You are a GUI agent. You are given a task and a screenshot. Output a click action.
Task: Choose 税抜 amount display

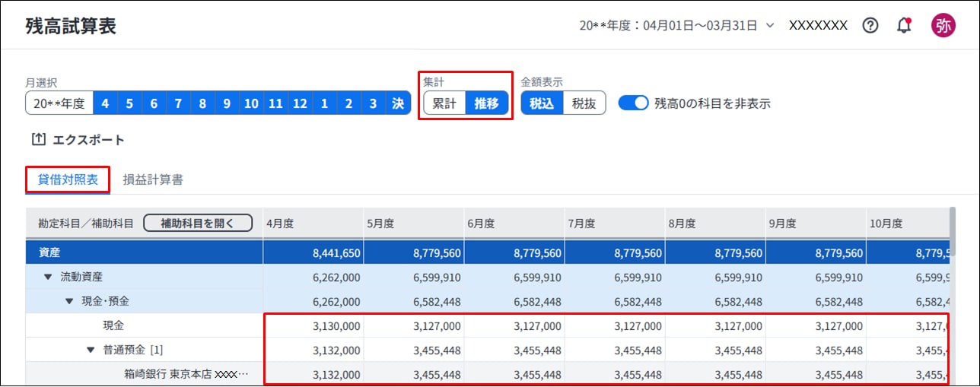click(584, 103)
